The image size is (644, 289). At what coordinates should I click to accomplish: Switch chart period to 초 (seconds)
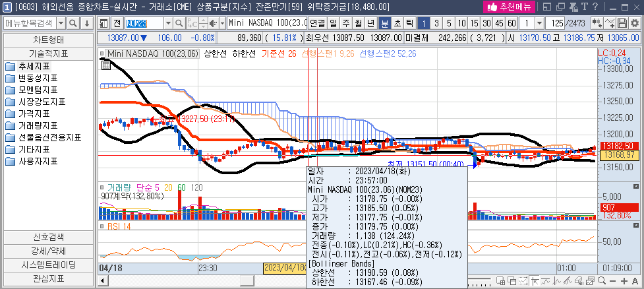(x=397, y=23)
